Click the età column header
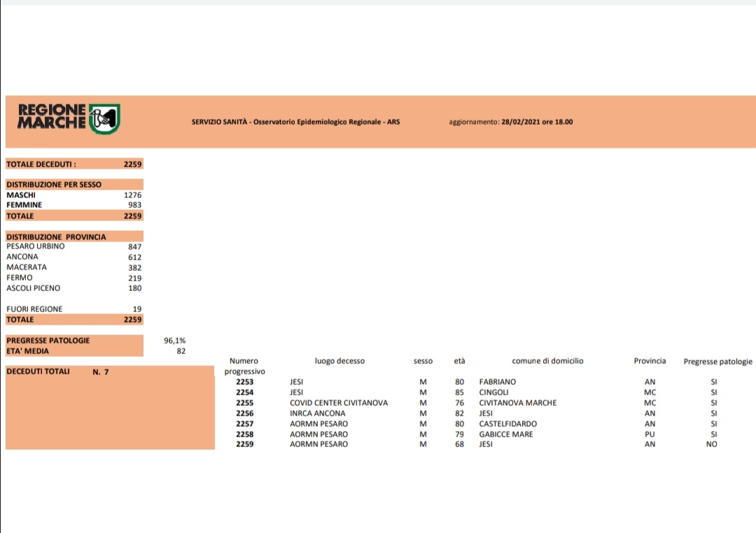Image resolution: width=756 pixels, height=533 pixels. pos(459,361)
